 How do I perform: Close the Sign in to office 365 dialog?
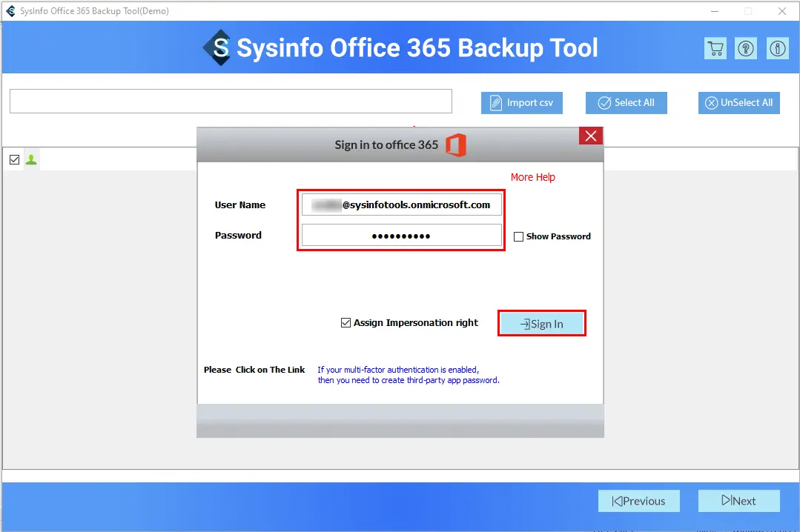click(591, 136)
